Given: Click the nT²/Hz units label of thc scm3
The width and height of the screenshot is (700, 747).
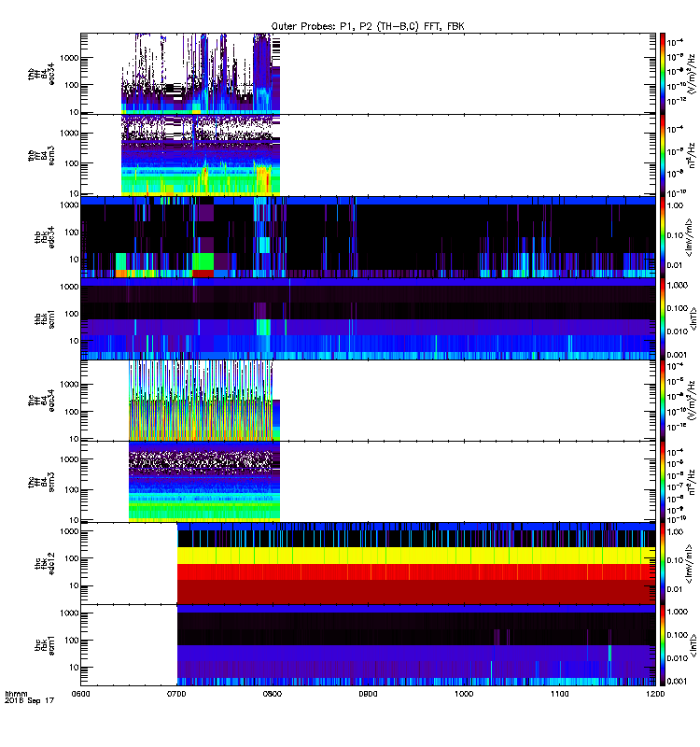Looking at the screenshot, I should point(692,482).
